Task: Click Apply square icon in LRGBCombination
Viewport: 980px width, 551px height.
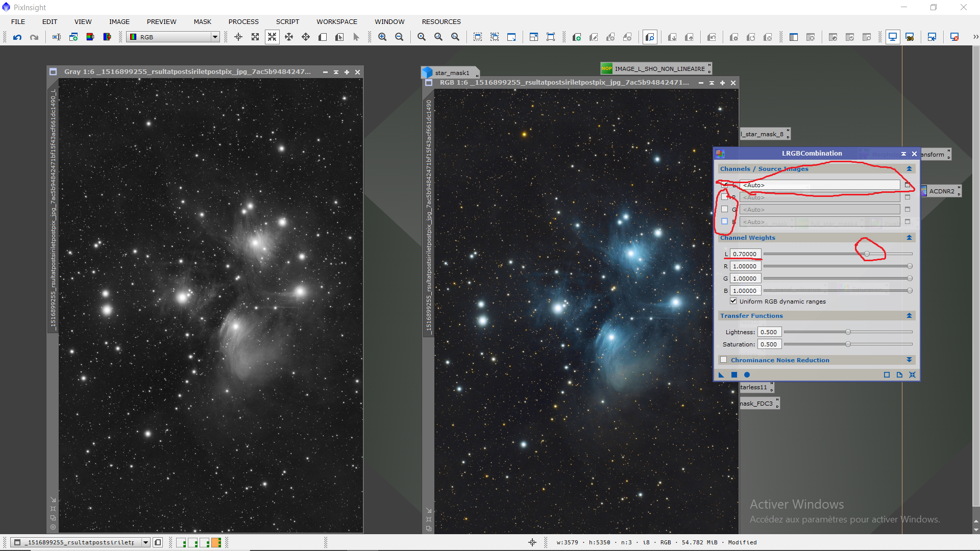Action: click(x=734, y=374)
